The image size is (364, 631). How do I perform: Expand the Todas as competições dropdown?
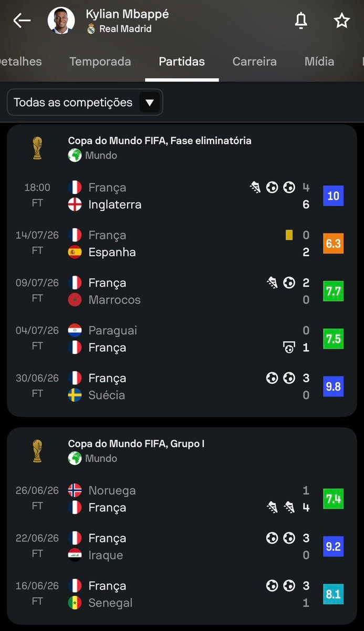click(x=85, y=102)
